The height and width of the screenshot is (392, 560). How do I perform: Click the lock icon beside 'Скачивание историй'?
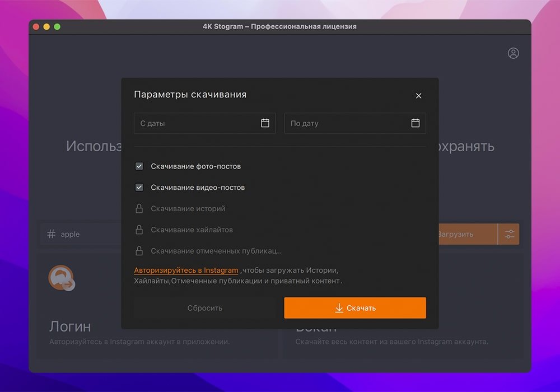[139, 209]
